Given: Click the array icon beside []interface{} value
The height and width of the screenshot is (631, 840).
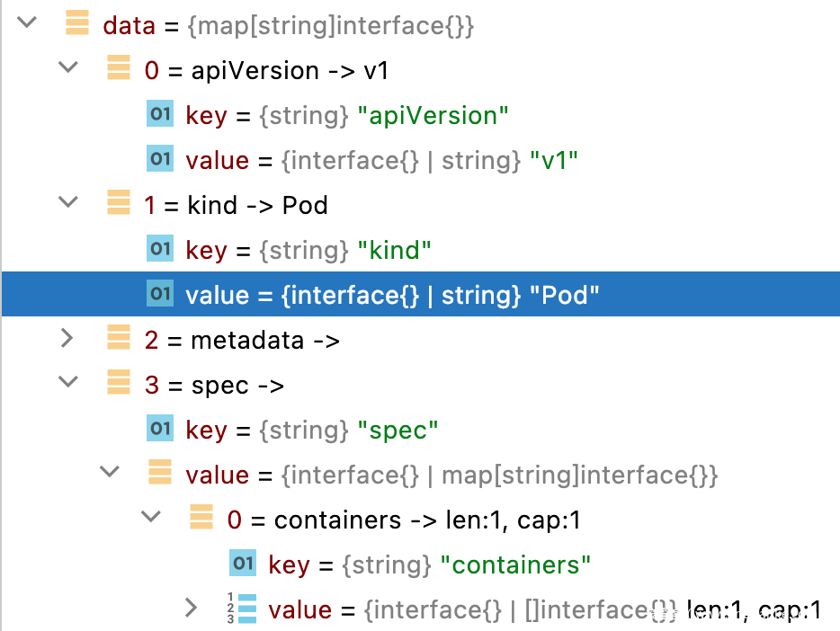Looking at the screenshot, I should [x=243, y=609].
